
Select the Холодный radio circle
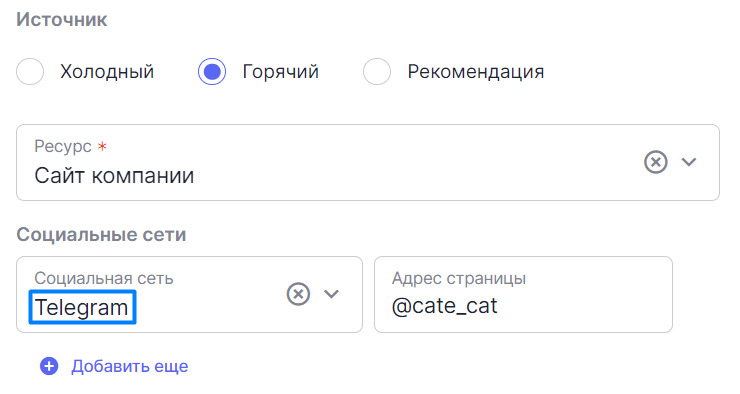30,72
